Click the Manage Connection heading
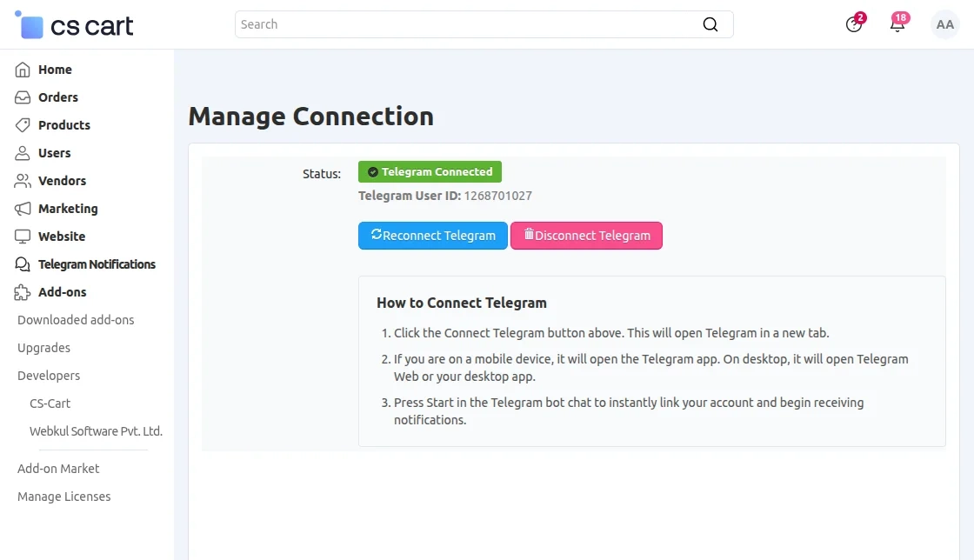974x560 pixels. pos(310,117)
